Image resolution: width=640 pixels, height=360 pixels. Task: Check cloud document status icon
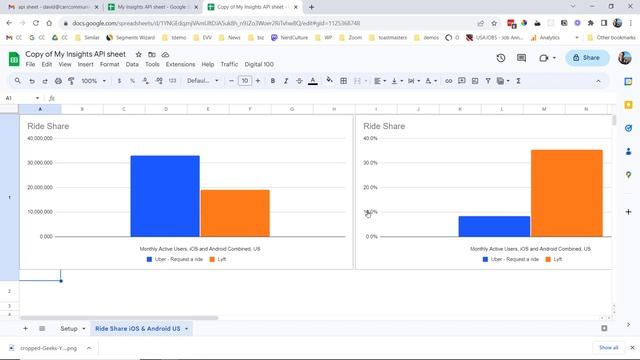(x=165, y=54)
